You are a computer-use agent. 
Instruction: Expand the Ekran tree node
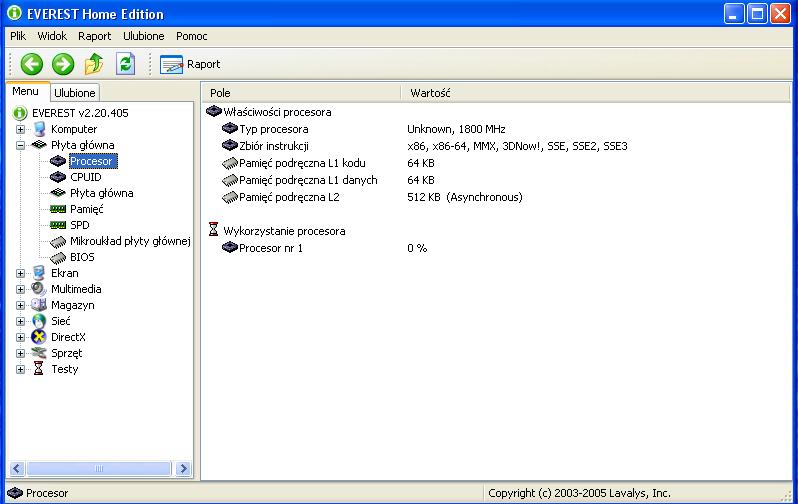(20, 273)
